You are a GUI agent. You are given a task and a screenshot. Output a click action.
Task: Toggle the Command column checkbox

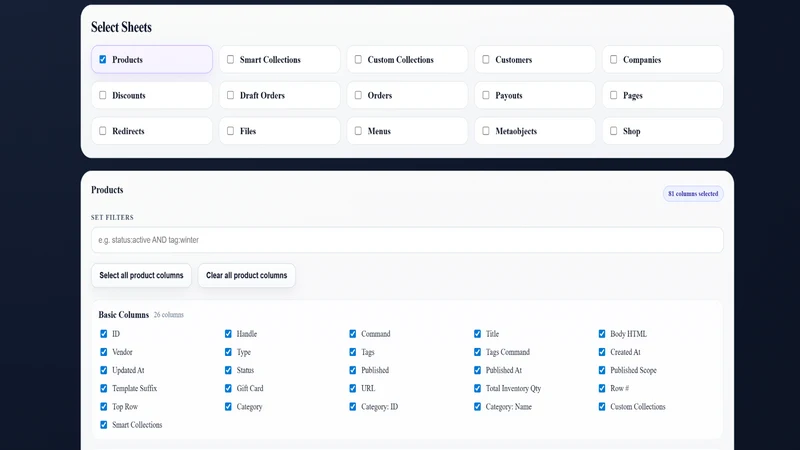[353, 334]
